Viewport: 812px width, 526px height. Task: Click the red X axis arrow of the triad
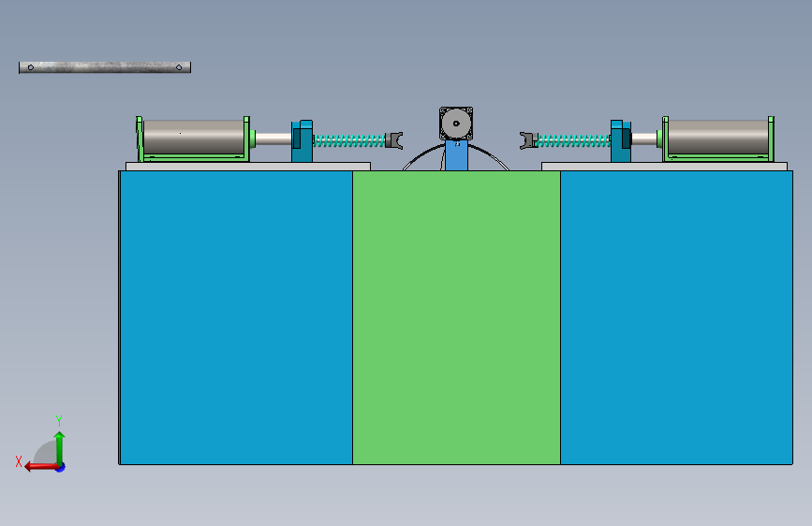coord(40,467)
